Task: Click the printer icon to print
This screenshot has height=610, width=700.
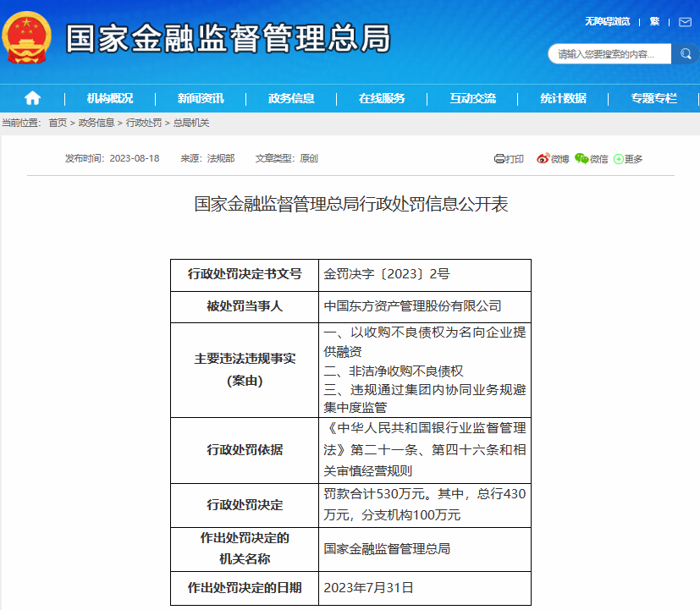Action: pos(499,159)
